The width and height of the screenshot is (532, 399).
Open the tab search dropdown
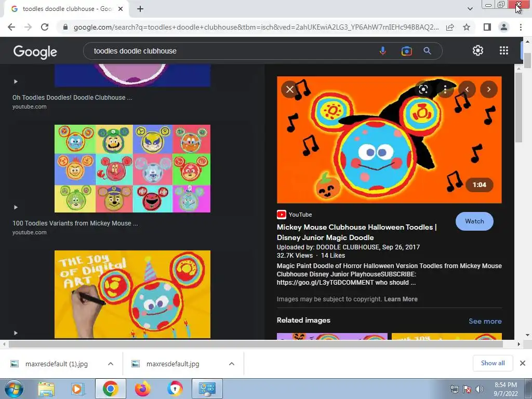(470, 9)
